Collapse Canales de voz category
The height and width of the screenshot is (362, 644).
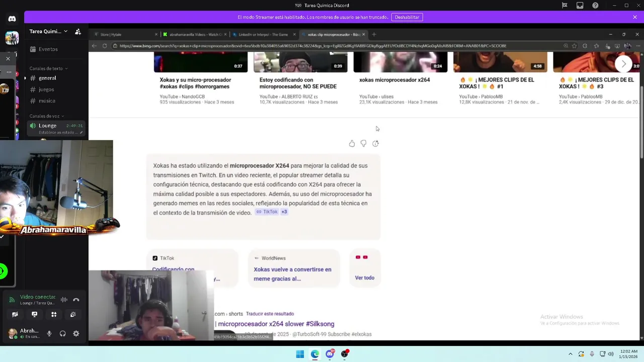(47, 116)
